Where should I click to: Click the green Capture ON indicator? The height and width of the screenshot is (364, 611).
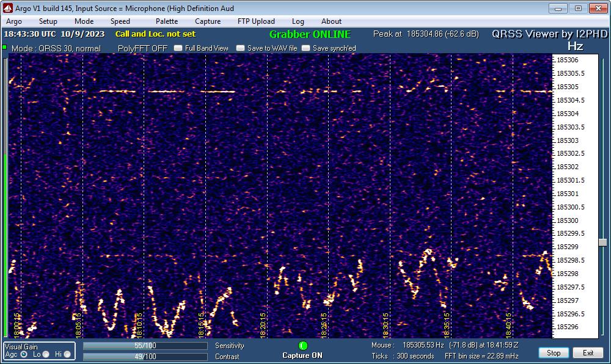(303, 345)
